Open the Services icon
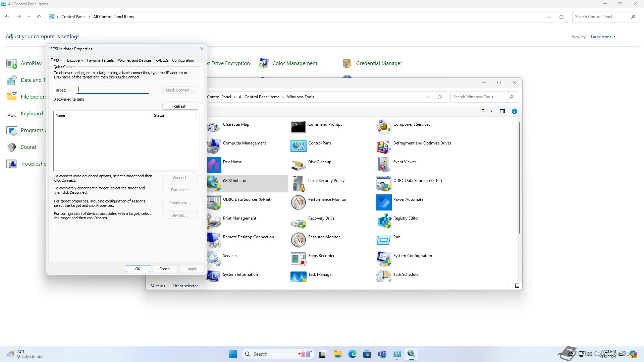This screenshot has height=362, width=644. tap(214, 258)
